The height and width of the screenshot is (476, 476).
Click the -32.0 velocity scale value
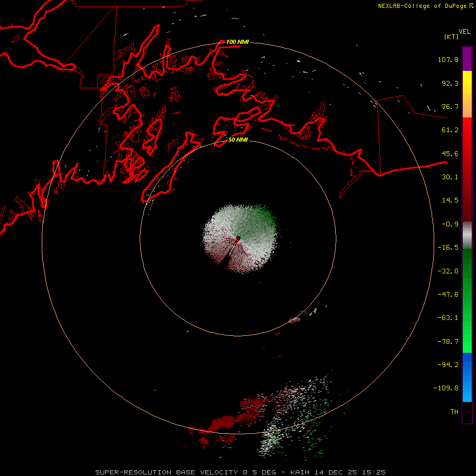[448, 271]
